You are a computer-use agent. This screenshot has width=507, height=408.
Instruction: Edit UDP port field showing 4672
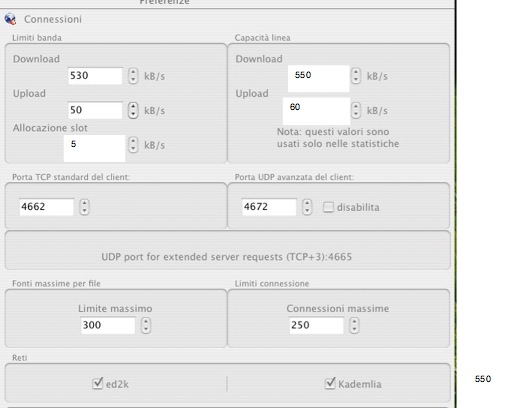click(269, 207)
